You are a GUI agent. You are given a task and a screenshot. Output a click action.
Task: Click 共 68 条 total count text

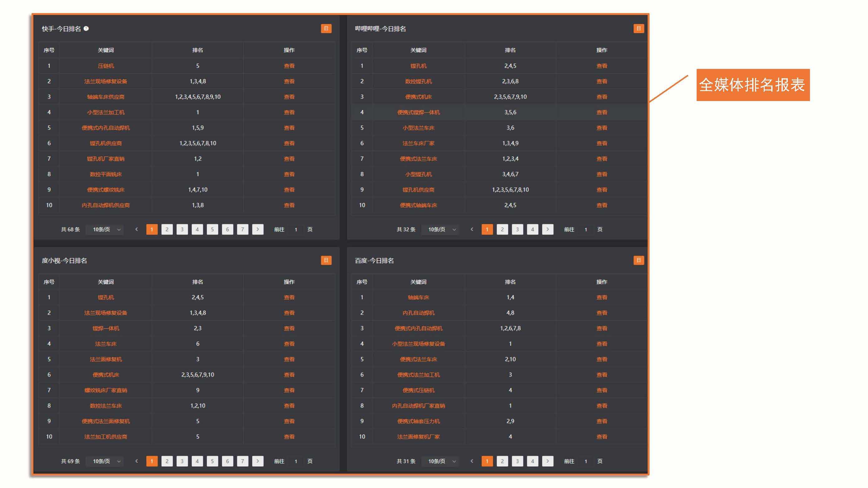(x=71, y=230)
